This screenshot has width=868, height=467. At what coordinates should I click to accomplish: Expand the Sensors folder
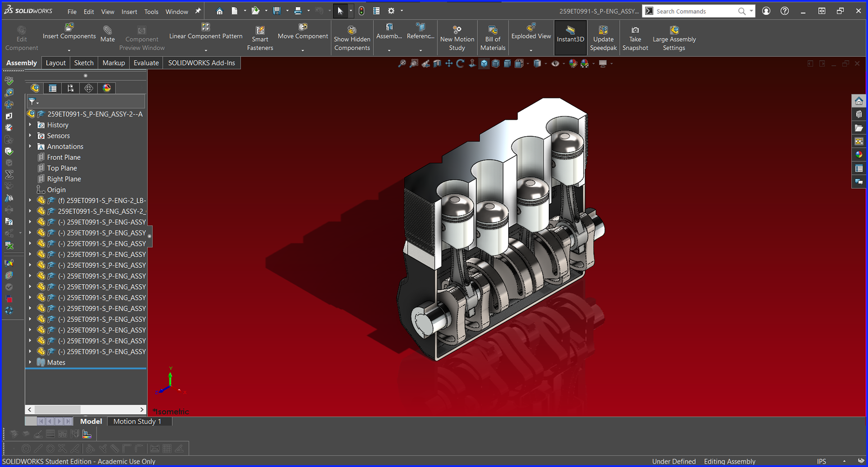[x=30, y=135]
